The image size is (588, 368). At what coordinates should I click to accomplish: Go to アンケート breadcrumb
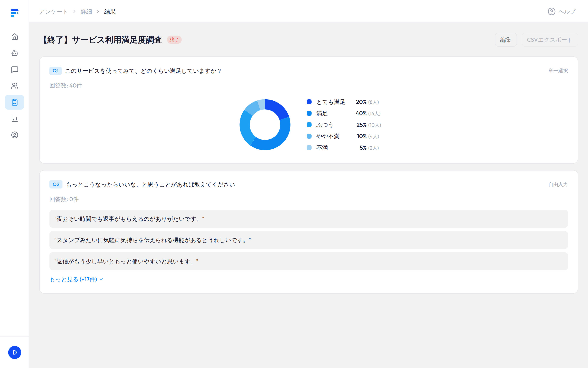[x=53, y=11]
